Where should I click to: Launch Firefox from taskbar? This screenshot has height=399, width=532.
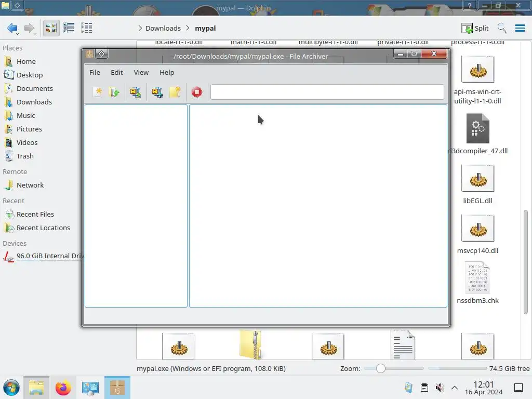coord(63,388)
